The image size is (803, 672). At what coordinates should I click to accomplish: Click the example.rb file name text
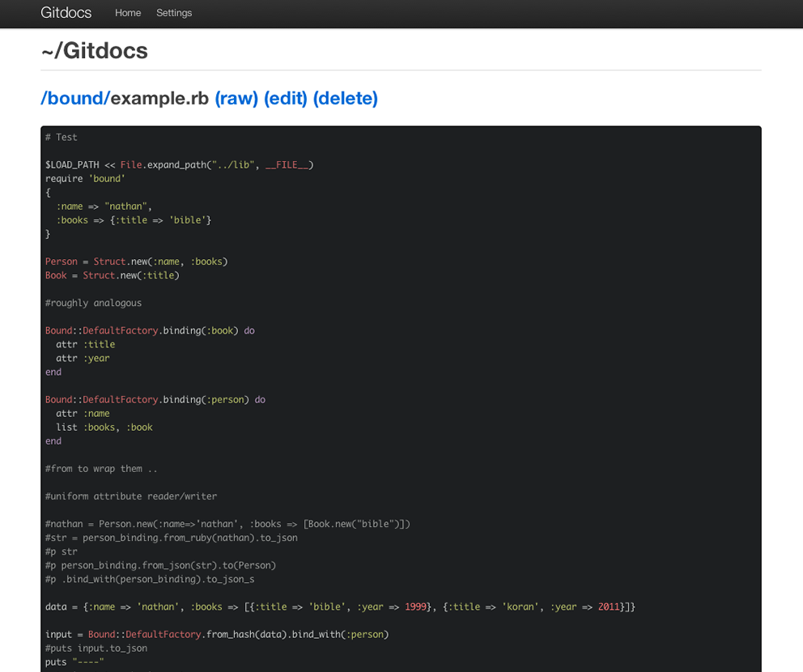coord(159,98)
